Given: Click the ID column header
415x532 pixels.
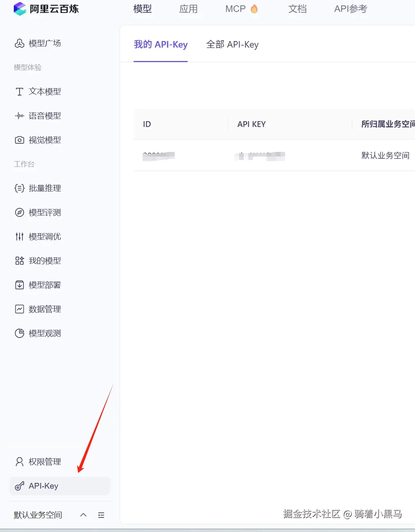Looking at the screenshot, I should click(x=147, y=124).
